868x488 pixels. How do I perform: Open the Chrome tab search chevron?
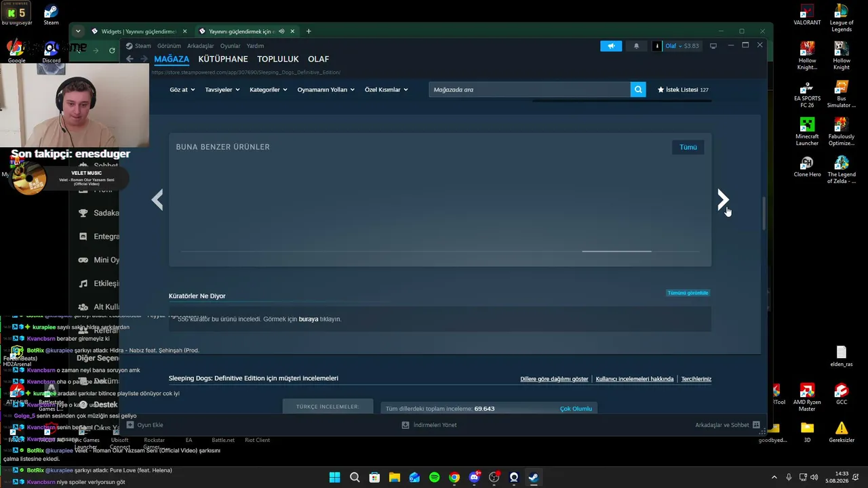78,31
